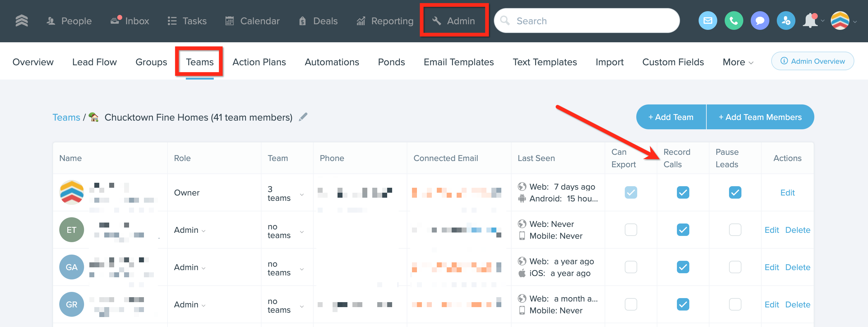Enable Pause Leads for user GR
Image resolution: width=868 pixels, height=327 pixels.
point(735,304)
